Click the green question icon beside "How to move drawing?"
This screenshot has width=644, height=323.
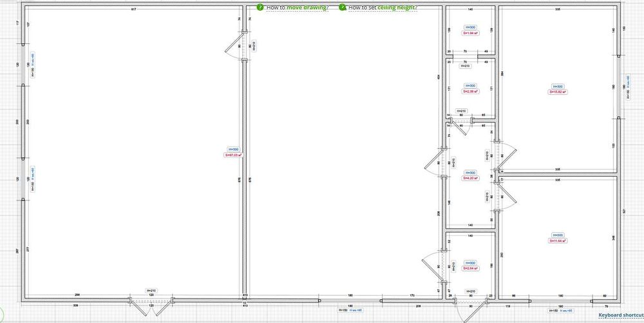click(260, 7)
